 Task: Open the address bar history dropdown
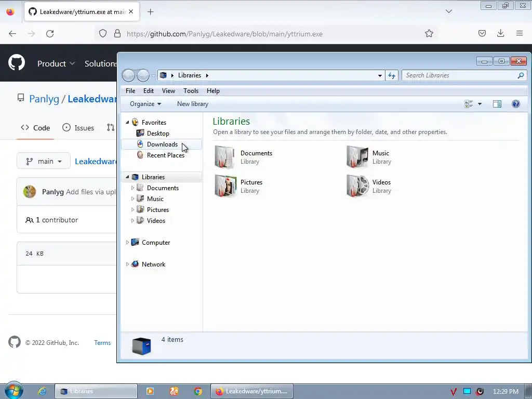(380, 75)
